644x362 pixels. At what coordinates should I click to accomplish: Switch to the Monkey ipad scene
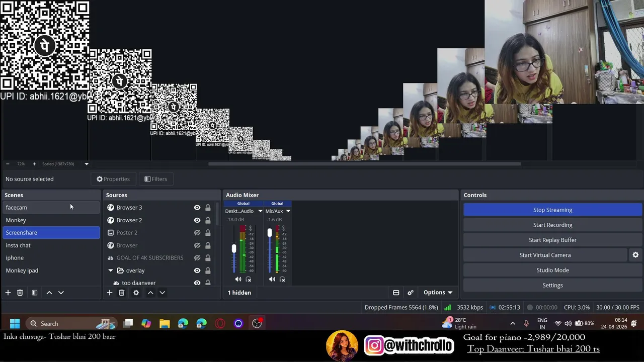(x=51, y=270)
